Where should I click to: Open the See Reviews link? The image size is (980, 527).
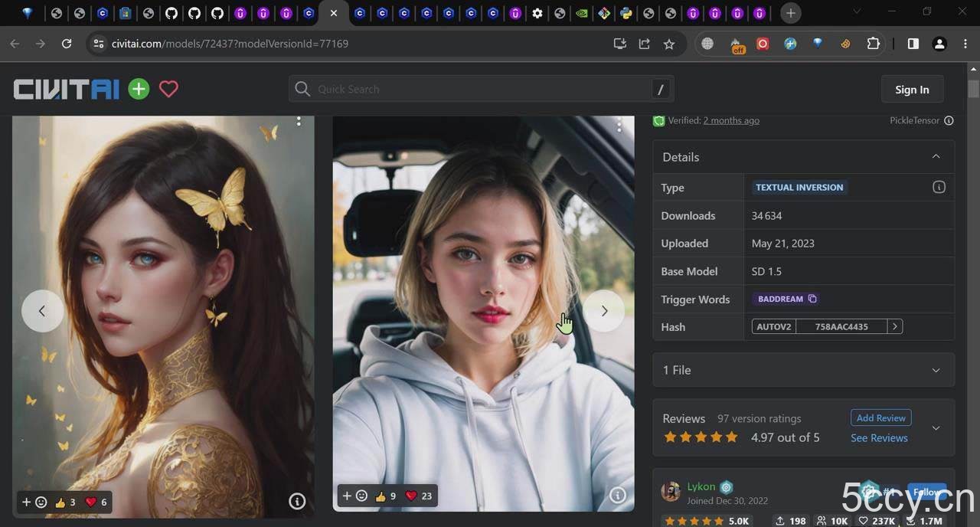[x=879, y=437]
